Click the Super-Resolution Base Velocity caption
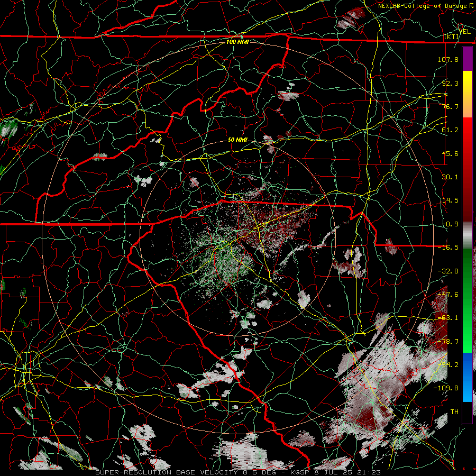Image resolution: width=476 pixels, height=476 pixels. click(238, 472)
